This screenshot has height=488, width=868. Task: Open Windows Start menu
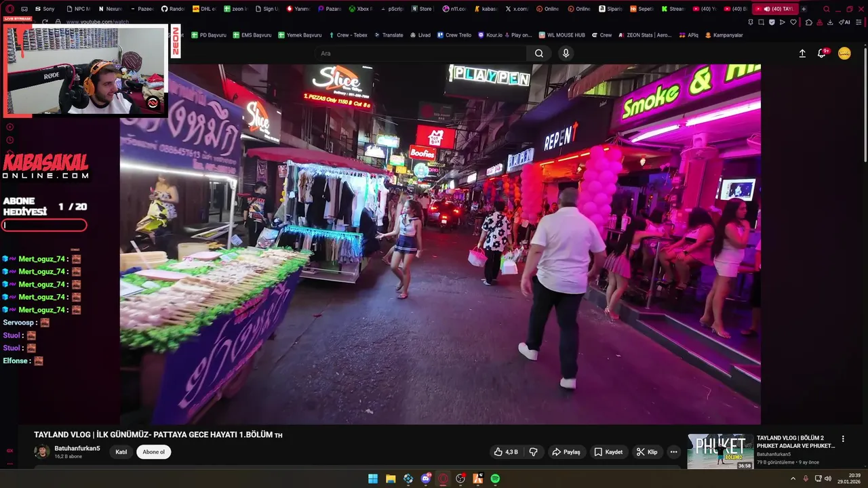(x=373, y=479)
